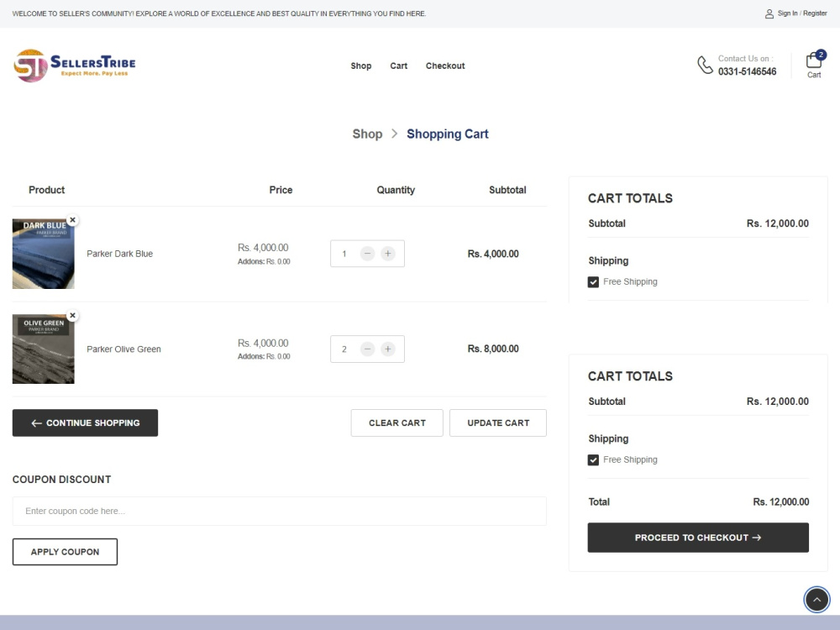Click the Sign In link

pyautogui.click(x=788, y=13)
